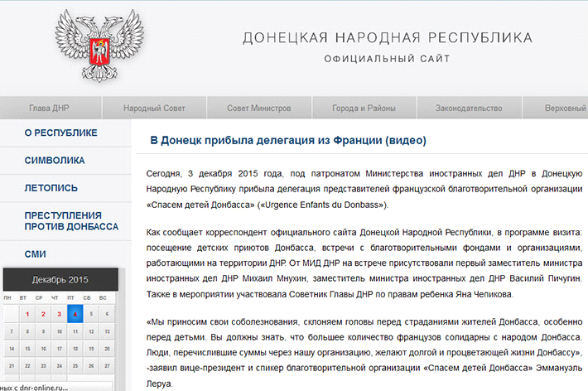This screenshot has width=588, height=391.
Task: Open СИМВОЛИКА in the sidebar
Action: (55, 160)
